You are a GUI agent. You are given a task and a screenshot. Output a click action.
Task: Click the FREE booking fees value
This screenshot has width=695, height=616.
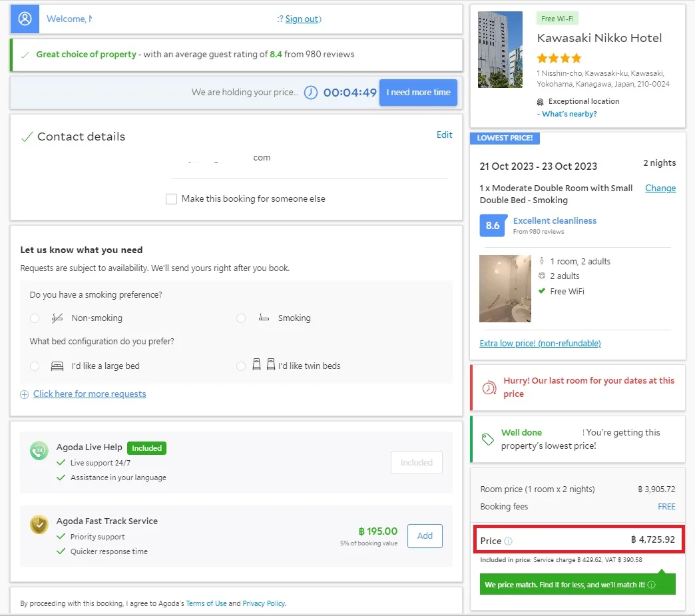[666, 507]
